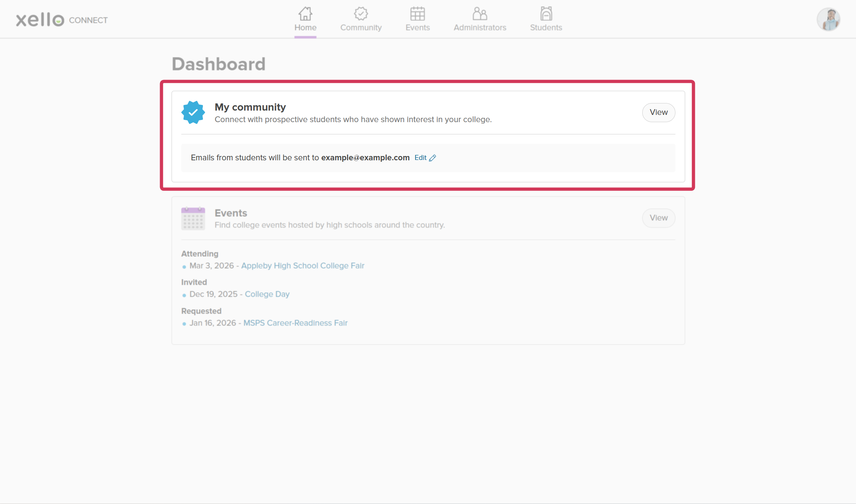Open the Community section icon
The image size is (856, 504).
[361, 13]
